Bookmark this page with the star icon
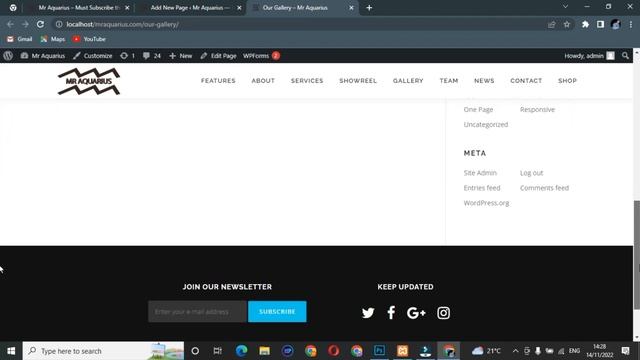The width and height of the screenshot is (640, 360). [x=567, y=24]
